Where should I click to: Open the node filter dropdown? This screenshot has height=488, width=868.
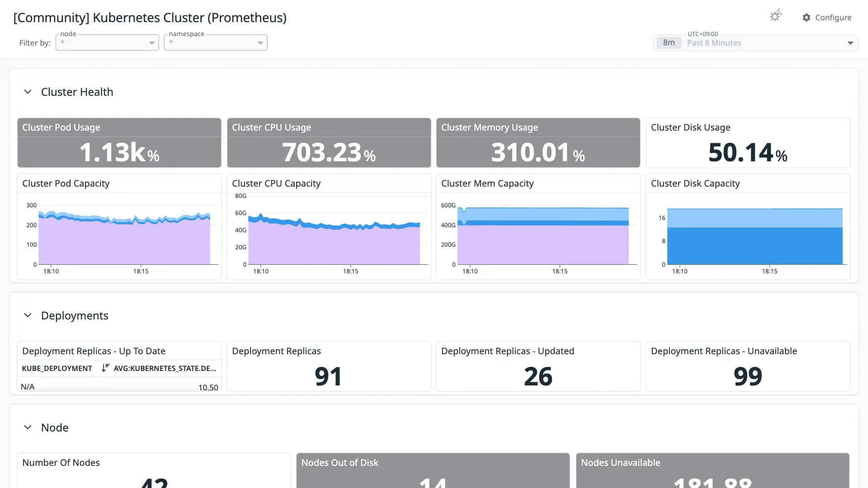click(x=107, y=42)
